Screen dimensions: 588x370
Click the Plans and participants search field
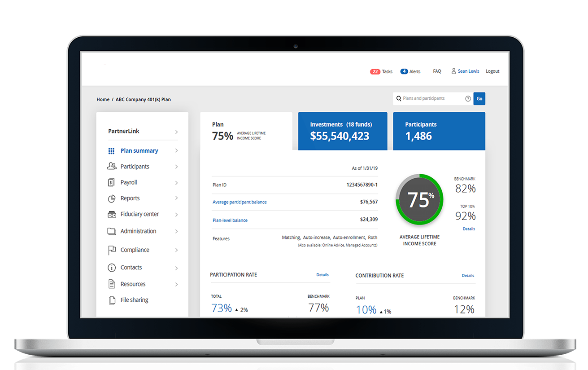click(431, 99)
